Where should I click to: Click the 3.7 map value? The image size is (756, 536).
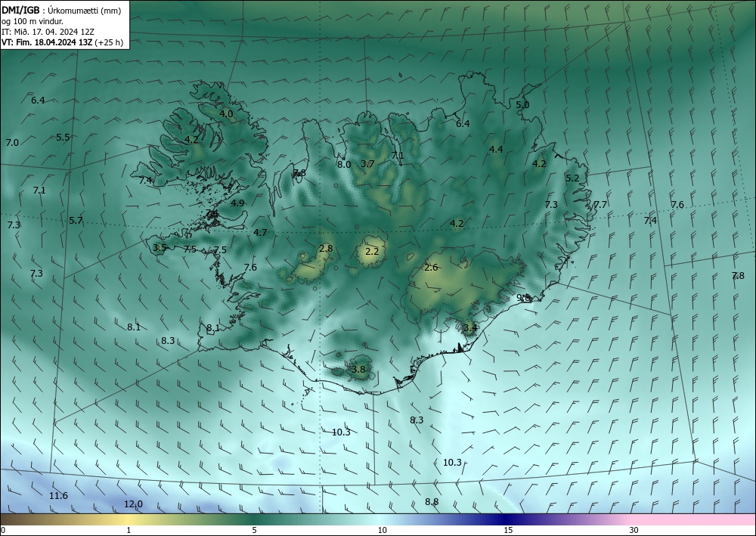click(x=367, y=164)
